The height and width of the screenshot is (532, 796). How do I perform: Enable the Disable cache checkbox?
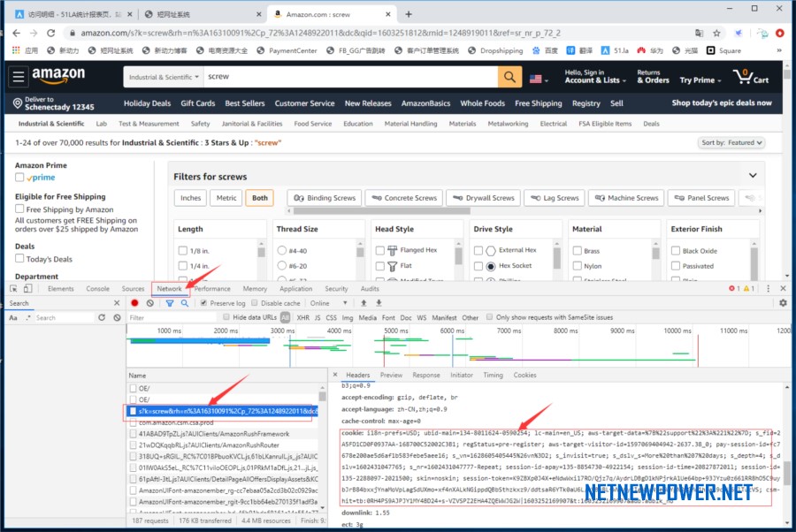coord(255,303)
